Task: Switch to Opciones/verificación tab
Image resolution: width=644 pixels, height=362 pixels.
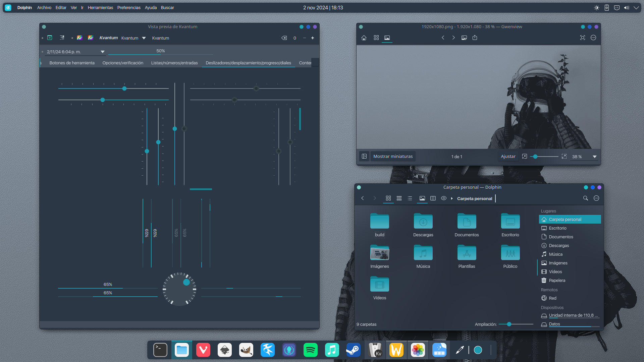Action: click(123, 63)
